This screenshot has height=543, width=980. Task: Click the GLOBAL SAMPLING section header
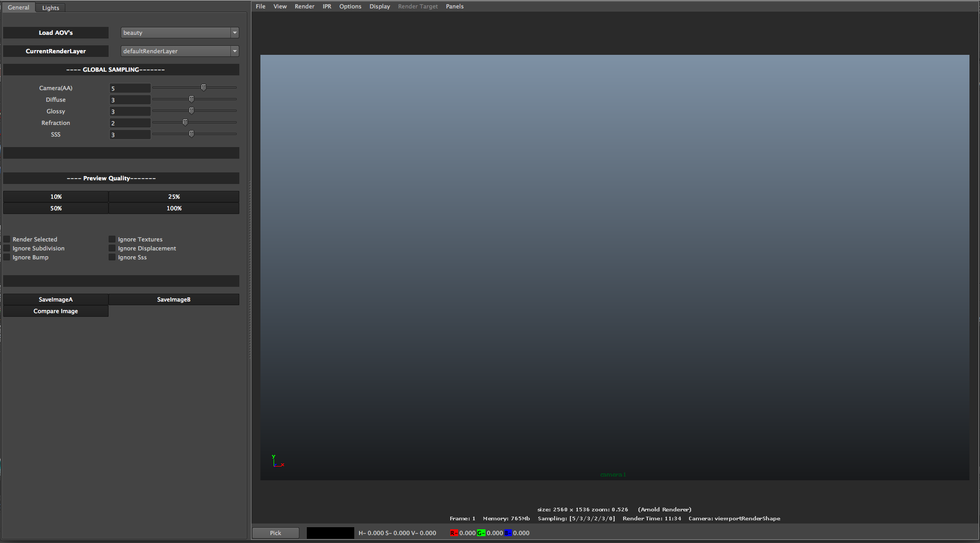tap(121, 70)
